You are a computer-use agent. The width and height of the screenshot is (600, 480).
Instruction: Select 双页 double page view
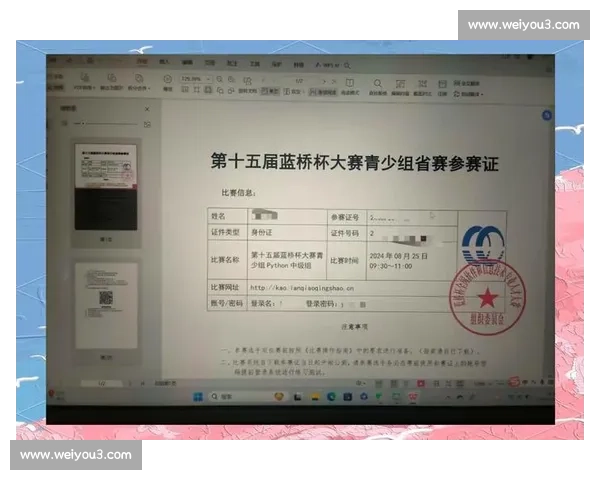pos(293,91)
